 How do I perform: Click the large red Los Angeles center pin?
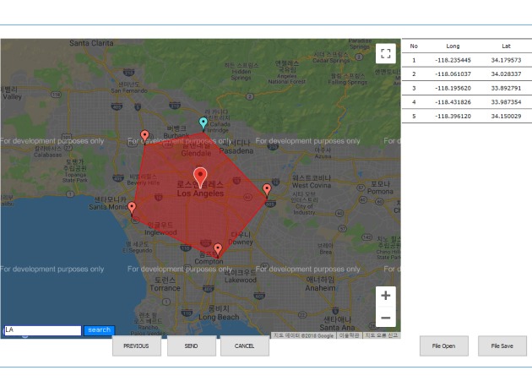coord(200,176)
